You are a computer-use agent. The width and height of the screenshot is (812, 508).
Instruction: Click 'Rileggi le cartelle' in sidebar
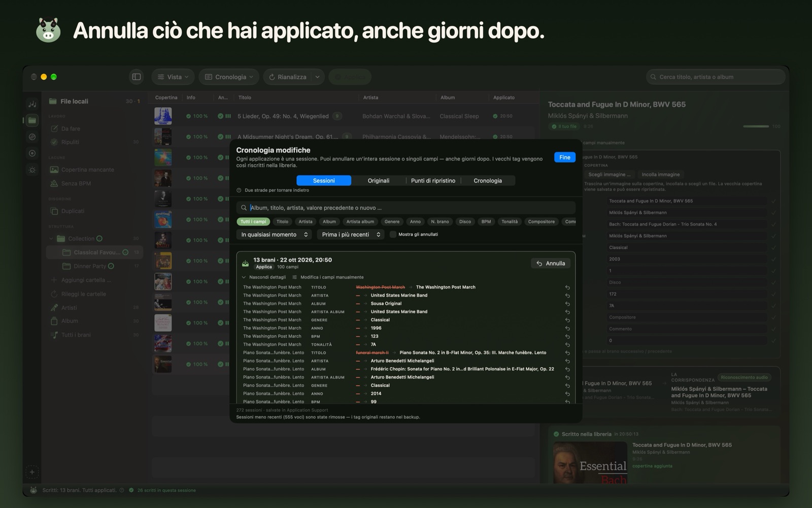coord(78,294)
